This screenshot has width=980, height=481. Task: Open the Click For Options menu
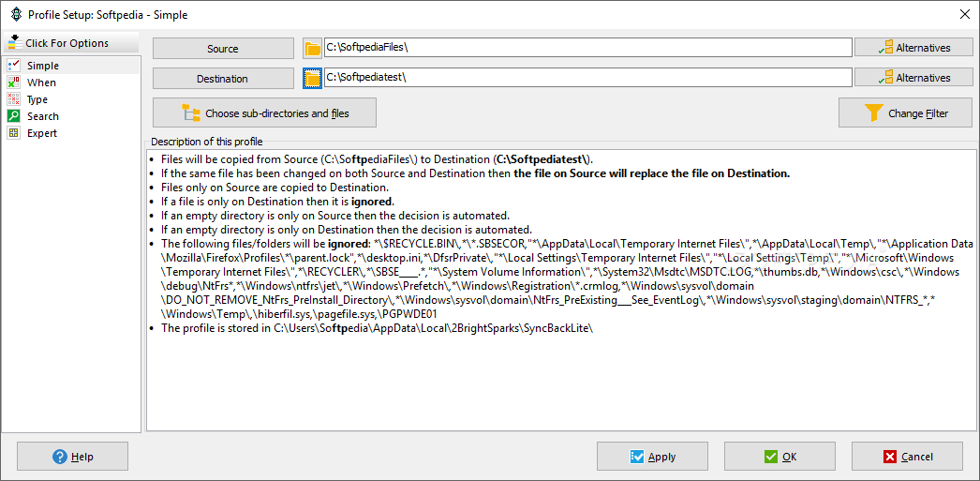(70, 43)
